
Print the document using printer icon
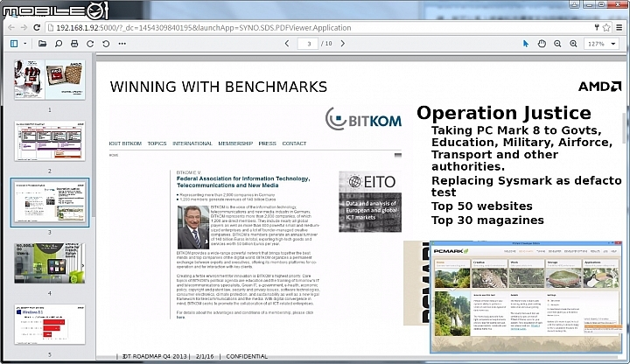pos(74,44)
